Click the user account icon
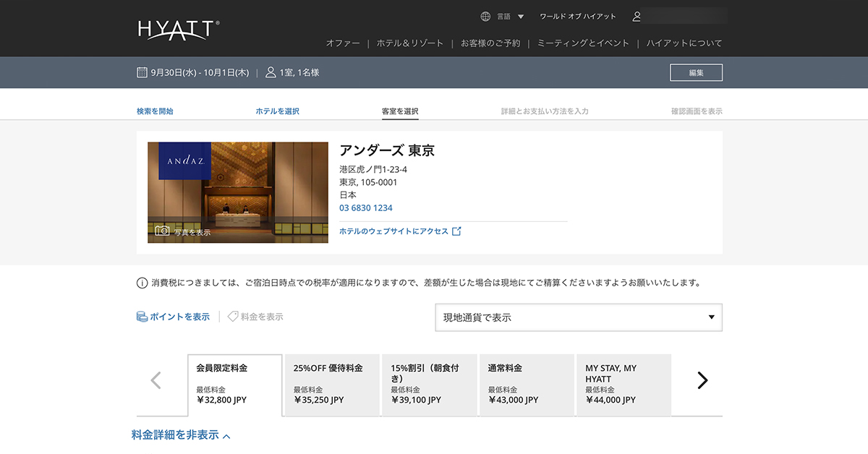Viewport: 868px width, 454px height. click(637, 16)
